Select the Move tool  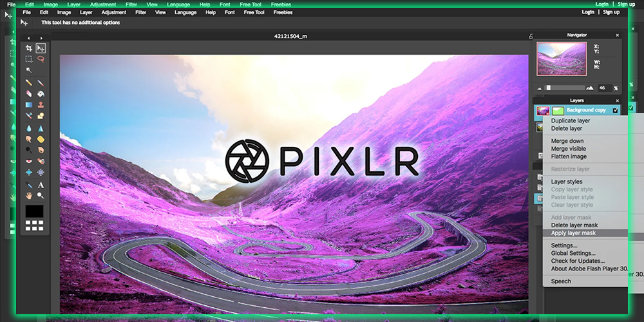pos(41,48)
